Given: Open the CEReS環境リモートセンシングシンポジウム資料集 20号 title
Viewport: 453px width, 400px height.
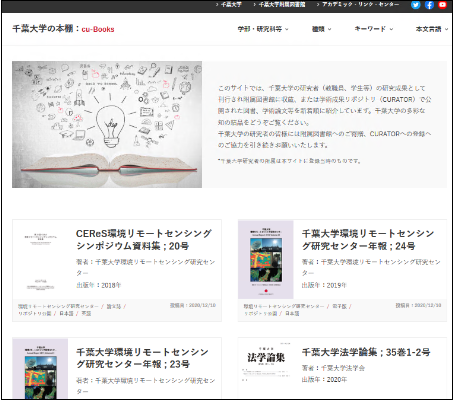Looking at the screenshot, I should click(144, 240).
